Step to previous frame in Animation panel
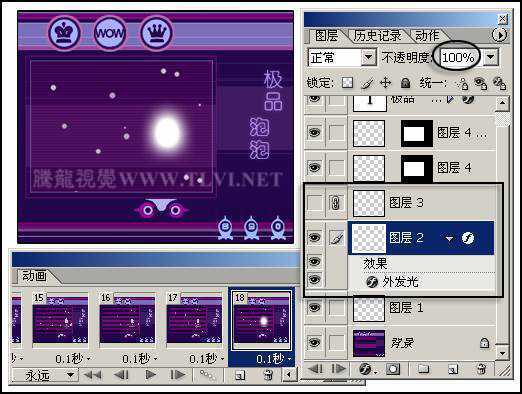 (x=122, y=375)
